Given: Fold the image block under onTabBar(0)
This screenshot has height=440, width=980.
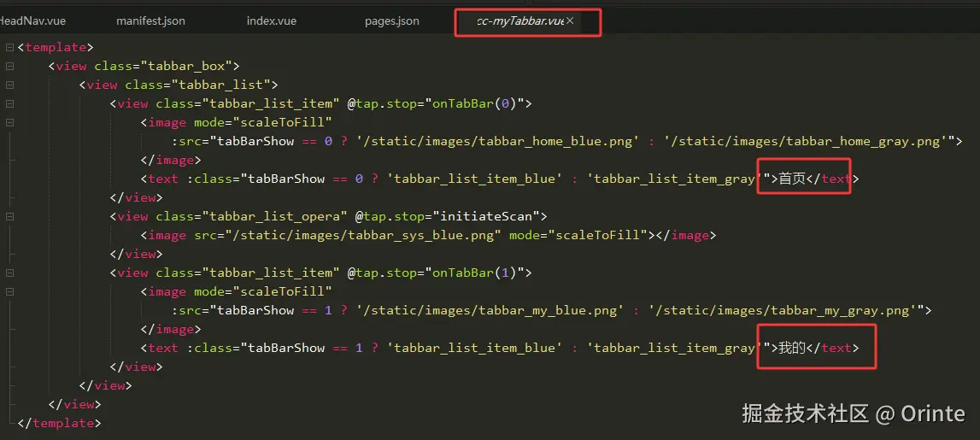Looking at the screenshot, I should pyautogui.click(x=9, y=122).
